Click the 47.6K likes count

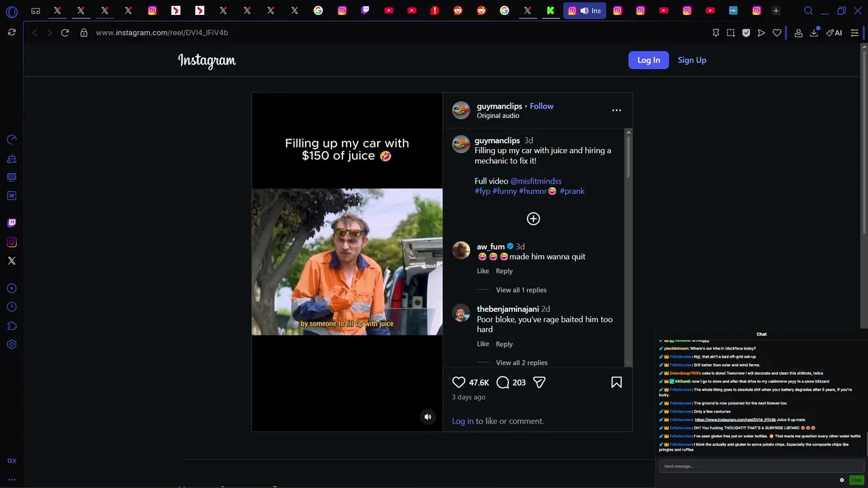tap(479, 383)
